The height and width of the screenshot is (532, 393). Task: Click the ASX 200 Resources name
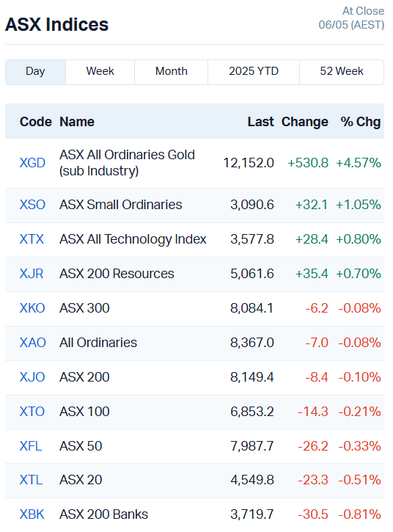point(117,274)
